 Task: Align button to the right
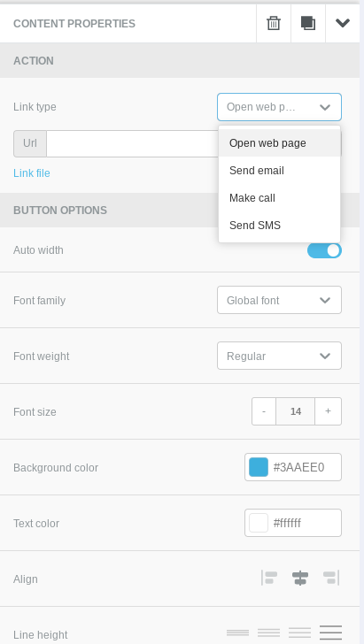[x=331, y=578]
